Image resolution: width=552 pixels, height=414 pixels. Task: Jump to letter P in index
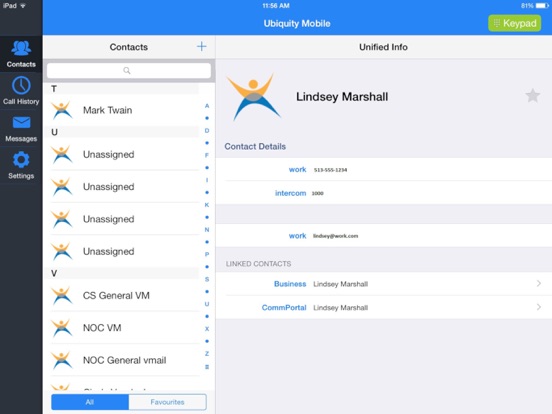pyautogui.click(x=207, y=254)
